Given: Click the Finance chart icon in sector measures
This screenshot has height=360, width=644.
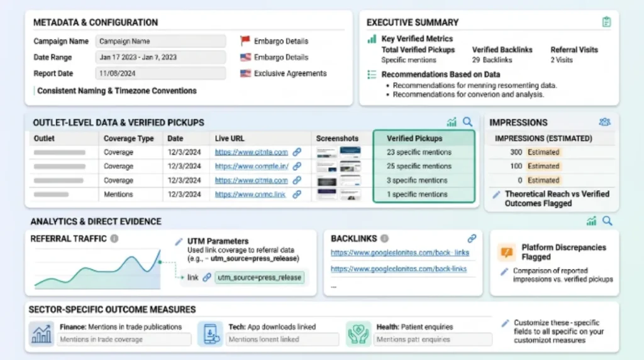Looking at the screenshot, I should pyautogui.click(x=41, y=334).
